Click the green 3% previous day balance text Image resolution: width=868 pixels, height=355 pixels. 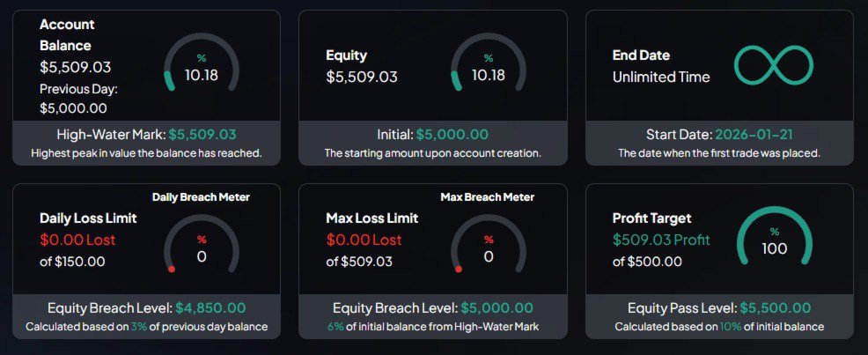click(138, 327)
